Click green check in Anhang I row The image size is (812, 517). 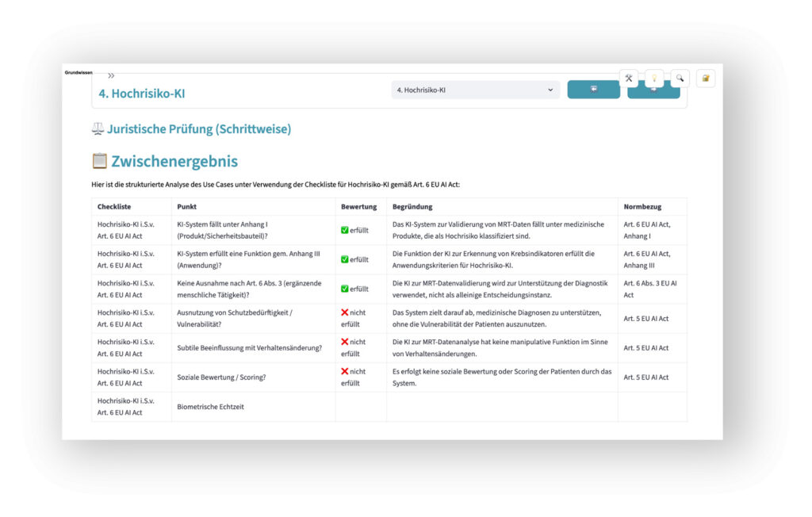344,230
